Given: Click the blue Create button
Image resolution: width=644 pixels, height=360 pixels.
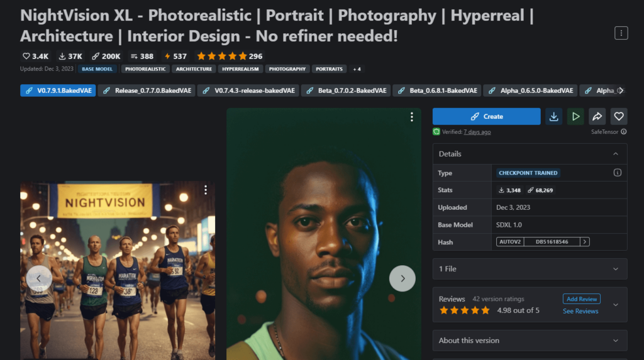Looking at the screenshot, I should (486, 116).
